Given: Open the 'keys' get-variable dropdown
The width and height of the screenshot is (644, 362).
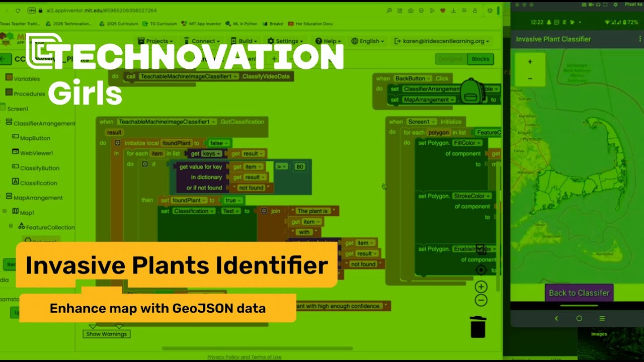Looking at the screenshot, I should [211, 154].
